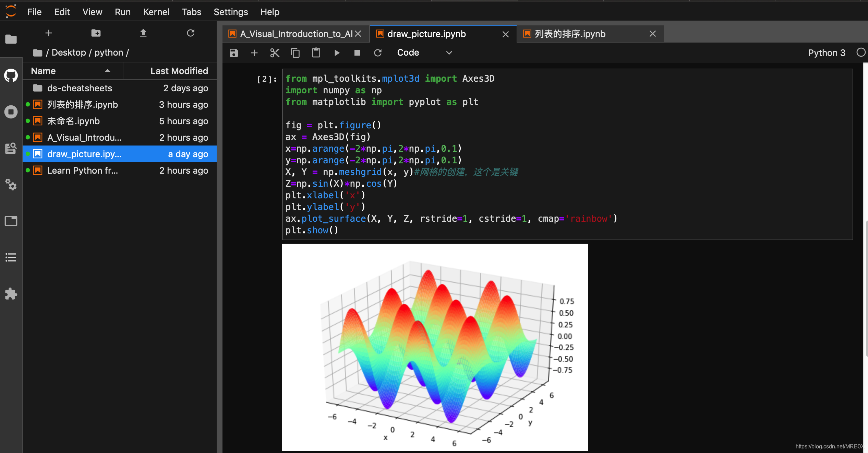Cut the selected cell
This screenshot has height=453, width=868.
(275, 53)
